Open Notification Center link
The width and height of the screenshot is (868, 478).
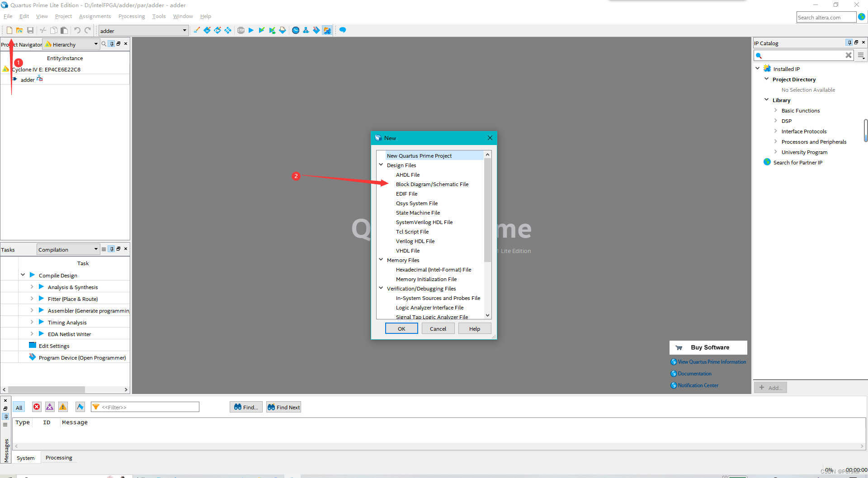coord(694,385)
